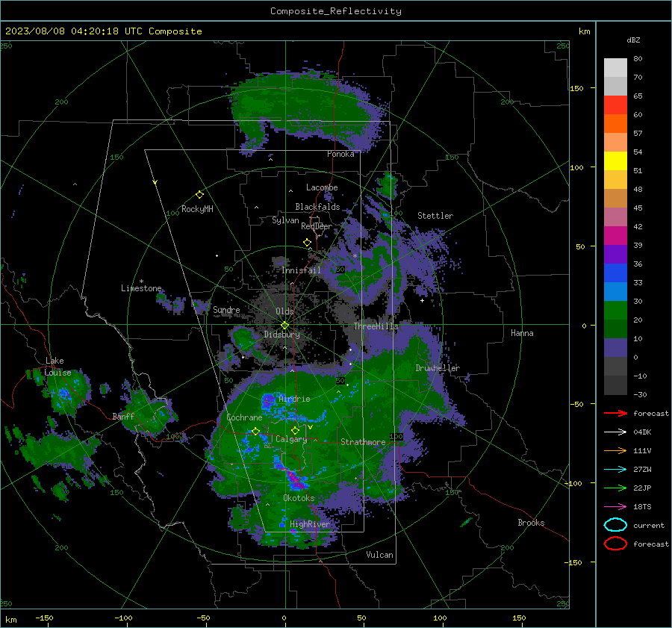Click the magenta 18TS arrow icon

615,507
